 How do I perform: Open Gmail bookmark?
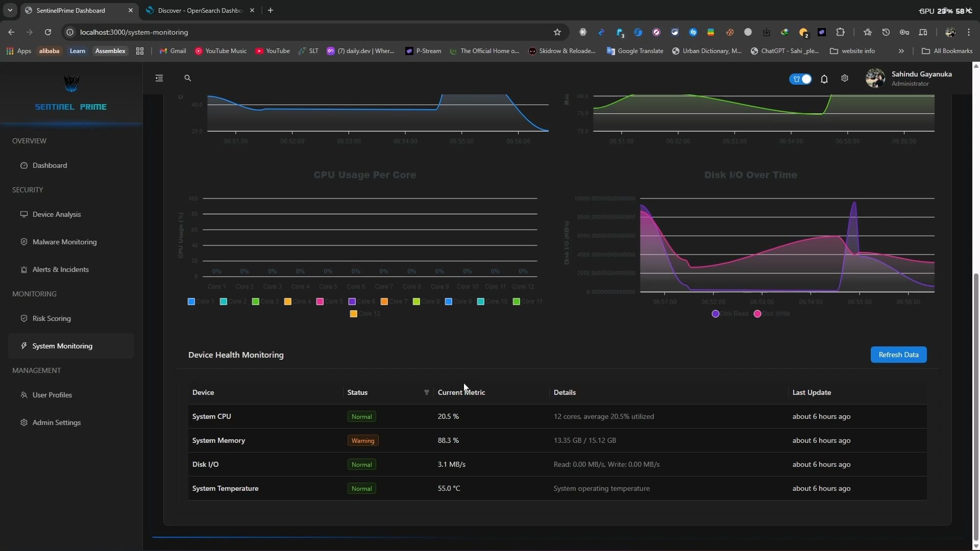173,51
